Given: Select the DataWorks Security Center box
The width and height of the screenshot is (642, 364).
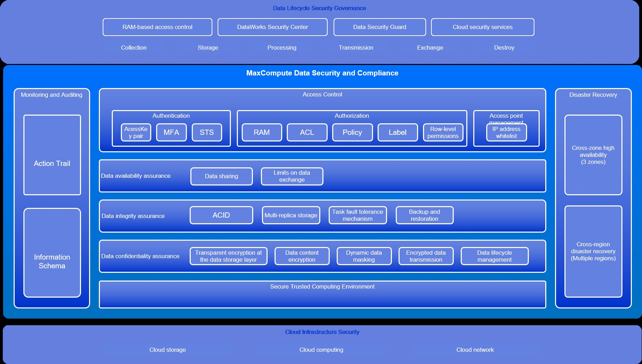Looking at the screenshot, I should 272,27.
